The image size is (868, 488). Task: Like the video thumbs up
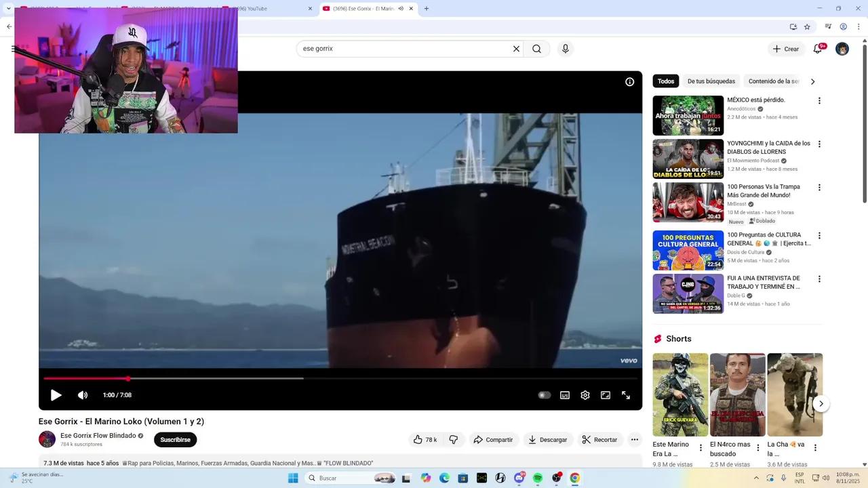[x=425, y=440]
